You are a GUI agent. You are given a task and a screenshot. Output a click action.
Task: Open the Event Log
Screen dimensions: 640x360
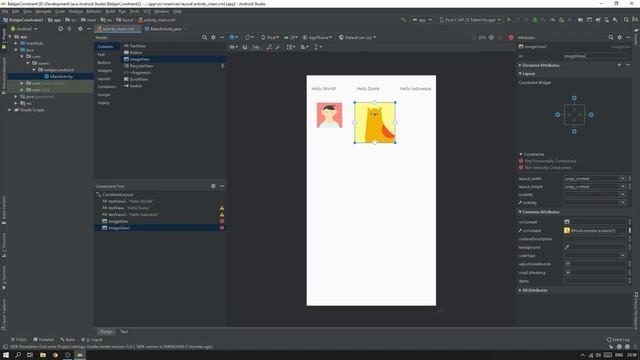[618, 340]
